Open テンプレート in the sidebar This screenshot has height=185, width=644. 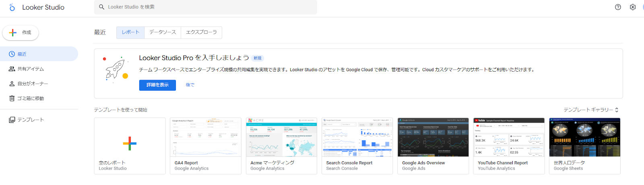tap(39, 120)
